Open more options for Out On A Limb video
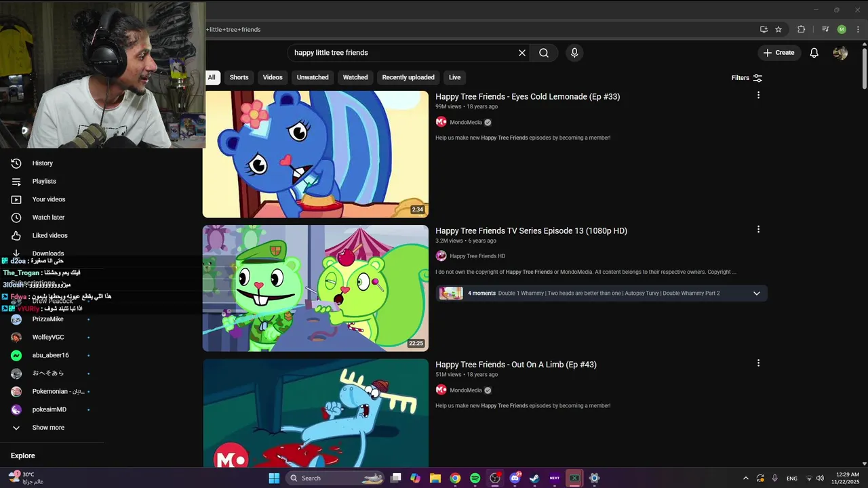The width and height of the screenshot is (868, 488). pyautogui.click(x=758, y=363)
